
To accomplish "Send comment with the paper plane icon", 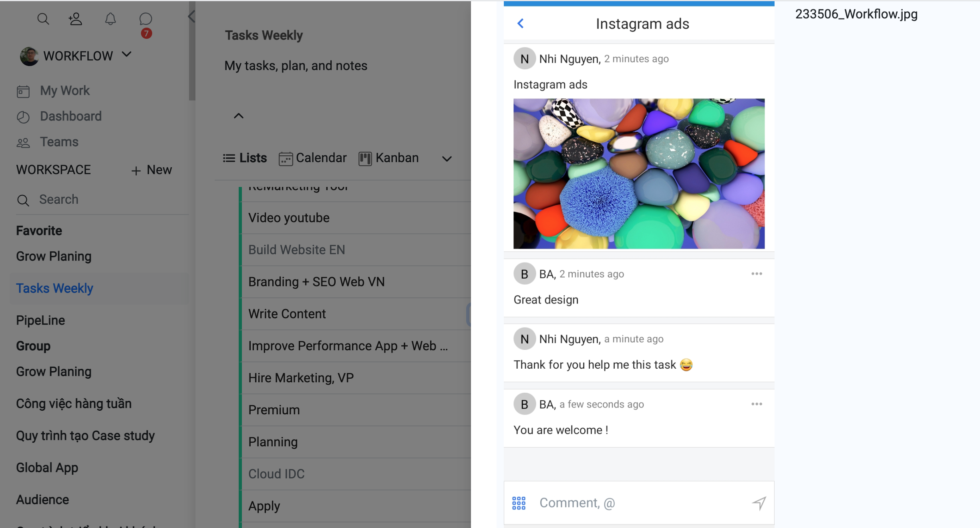I will pos(759,503).
